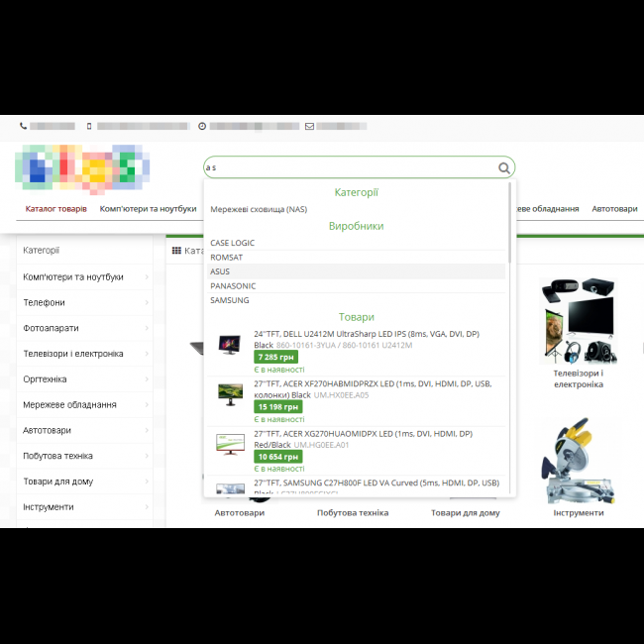Open the Телевізори і електроніка category image

[x=579, y=321]
